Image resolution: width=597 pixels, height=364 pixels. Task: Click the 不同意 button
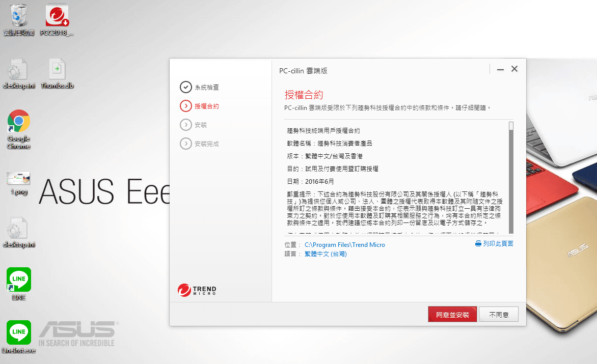(499, 315)
